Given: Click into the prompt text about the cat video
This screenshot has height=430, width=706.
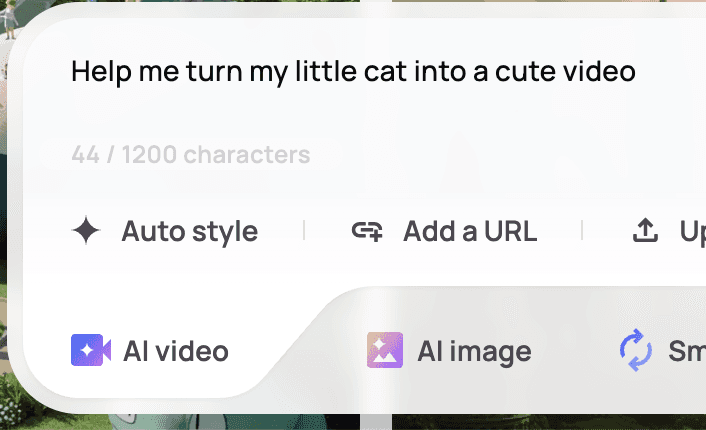Looking at the screenshot, I should 353,72.
